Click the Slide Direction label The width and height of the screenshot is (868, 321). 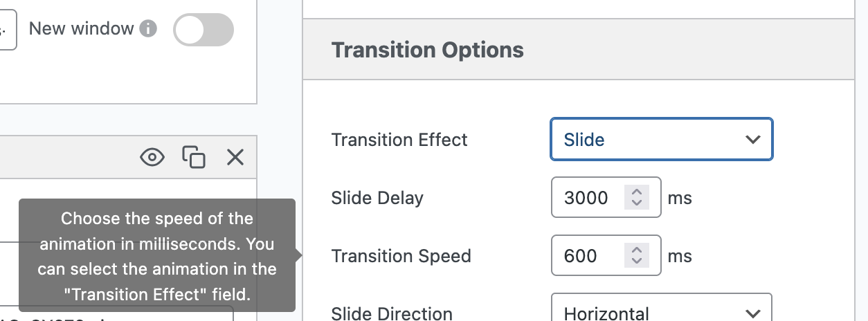(x=392, y=313)
